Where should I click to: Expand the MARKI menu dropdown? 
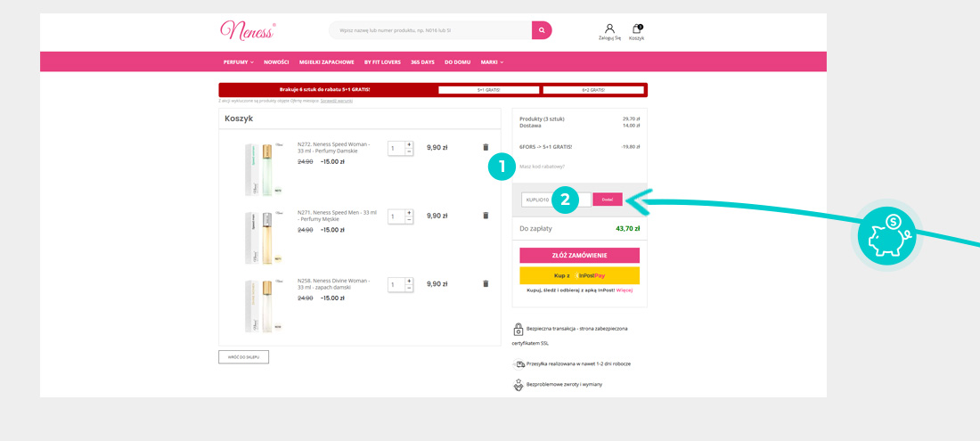click(x=492, y=61)
